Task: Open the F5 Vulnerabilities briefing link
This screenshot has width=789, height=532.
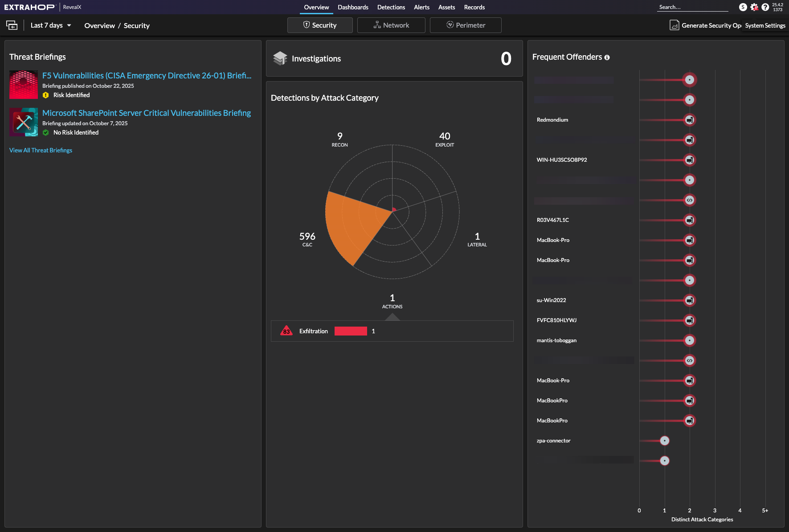Action: [147, 76]
